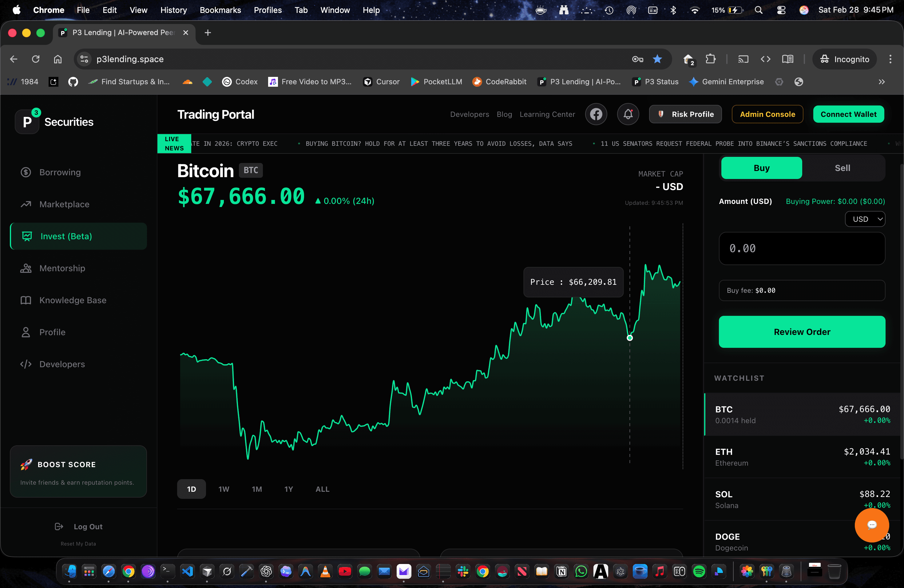Switch to the Sell tab

click(x=843, y=168)
